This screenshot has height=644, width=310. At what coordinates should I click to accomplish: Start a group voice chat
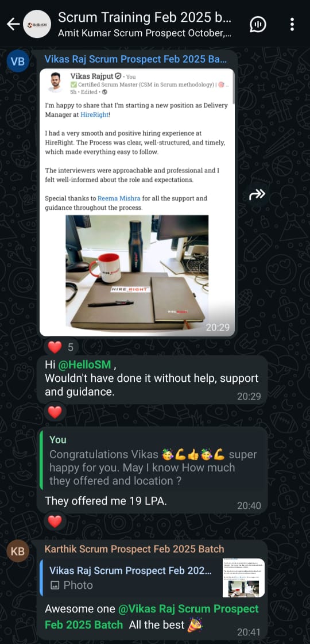tap(258, 25)
